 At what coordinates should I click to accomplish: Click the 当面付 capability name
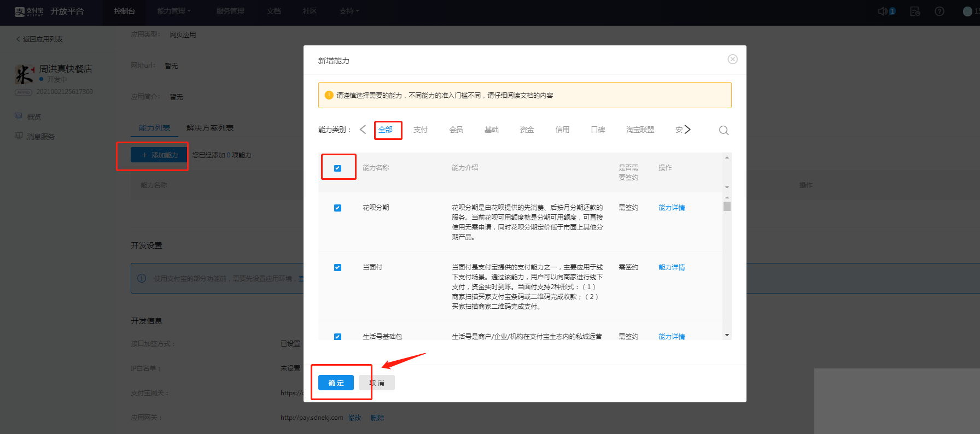372,267
